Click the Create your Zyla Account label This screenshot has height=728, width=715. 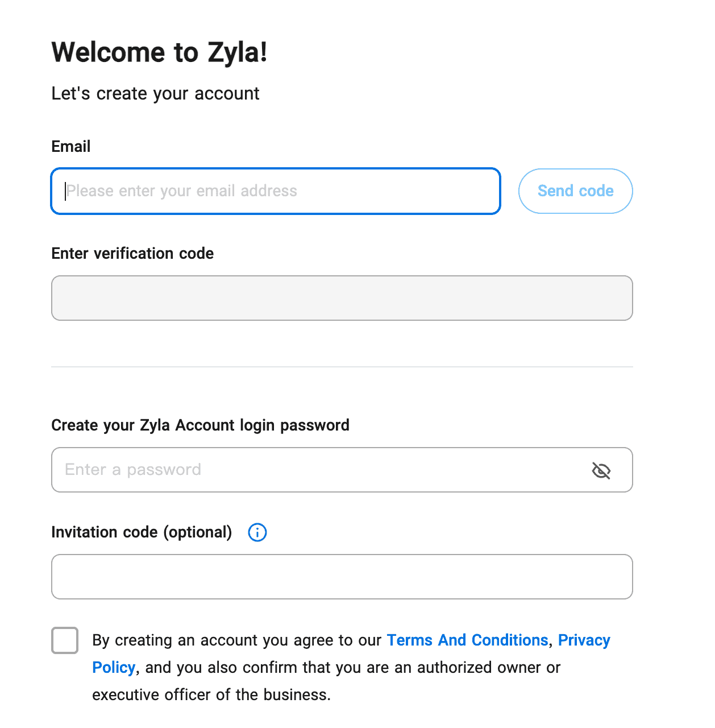pyautogui.click(x=200, y=425)
